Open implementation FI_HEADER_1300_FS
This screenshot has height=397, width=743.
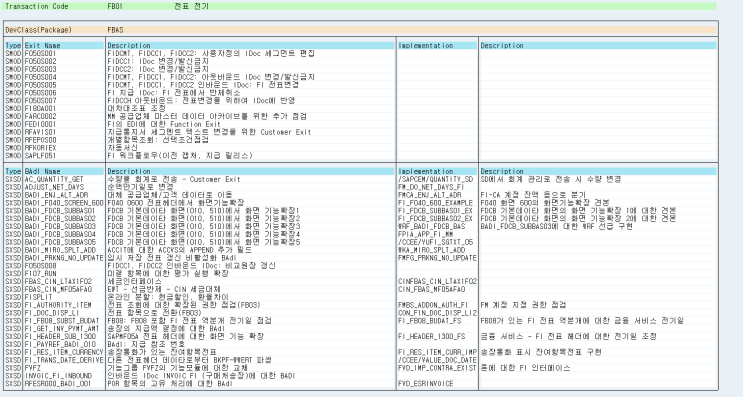431,336
